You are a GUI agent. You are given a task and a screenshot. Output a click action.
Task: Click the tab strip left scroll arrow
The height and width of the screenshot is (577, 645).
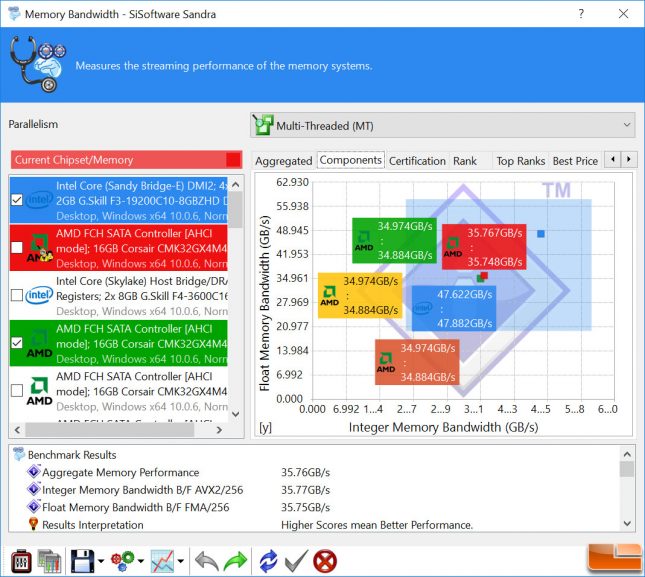(613, 159)
